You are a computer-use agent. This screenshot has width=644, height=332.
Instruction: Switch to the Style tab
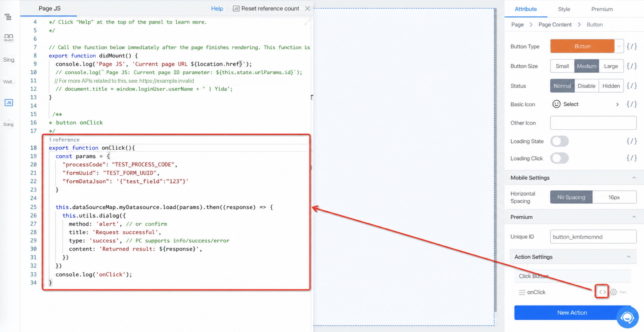pos(564,9)
